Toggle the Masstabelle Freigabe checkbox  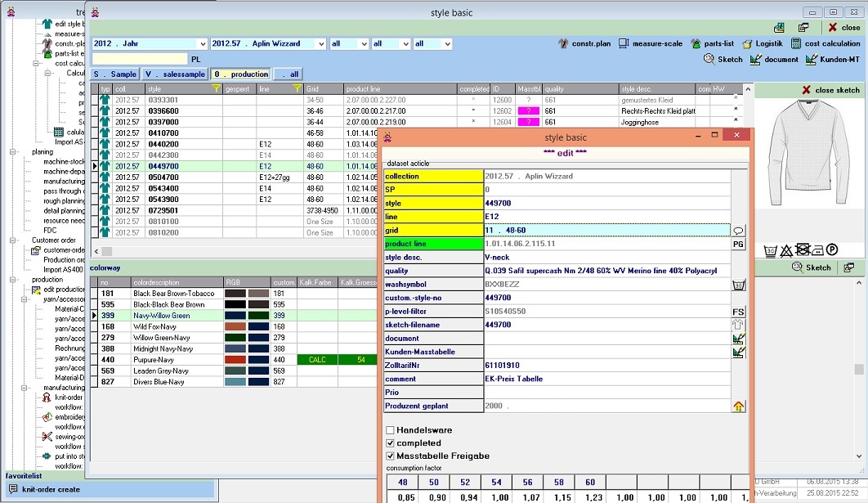[391, 456]
